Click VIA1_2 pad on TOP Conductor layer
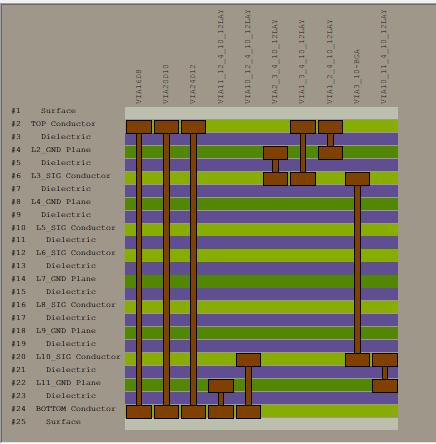The image size is (436, 444). tap(330, 127)
